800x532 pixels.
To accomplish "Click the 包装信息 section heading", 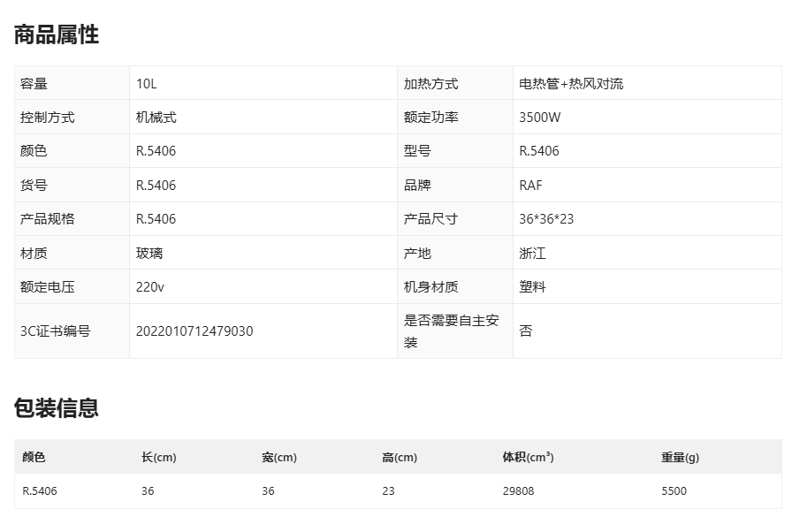I will [x=57, y=408].
